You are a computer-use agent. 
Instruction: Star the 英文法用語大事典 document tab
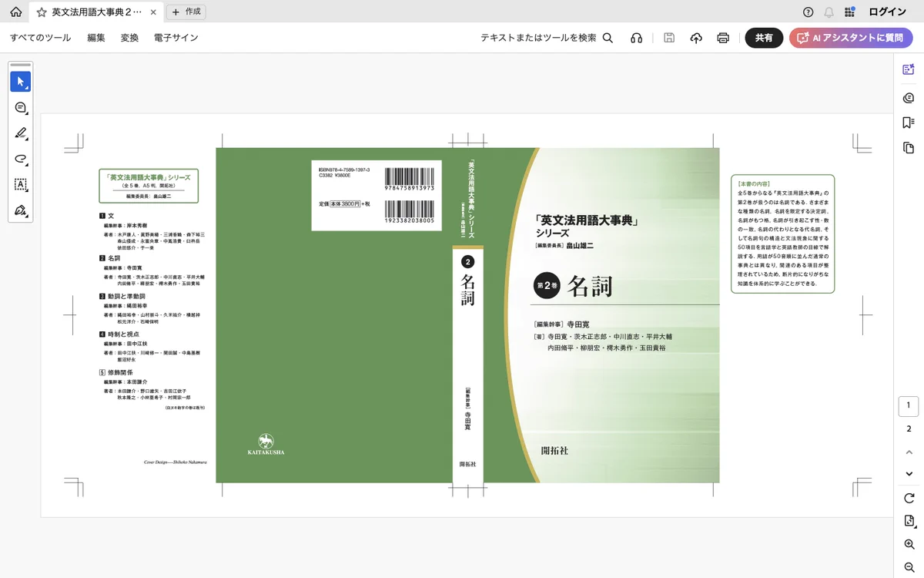tap(42, 12)
